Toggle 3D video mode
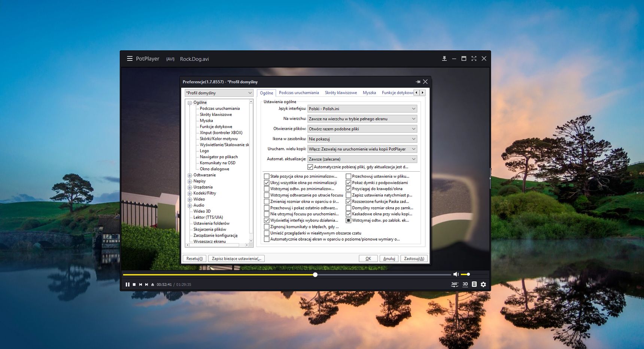Image resolution: width=644 pixels, height=349 pixels. 465,285
